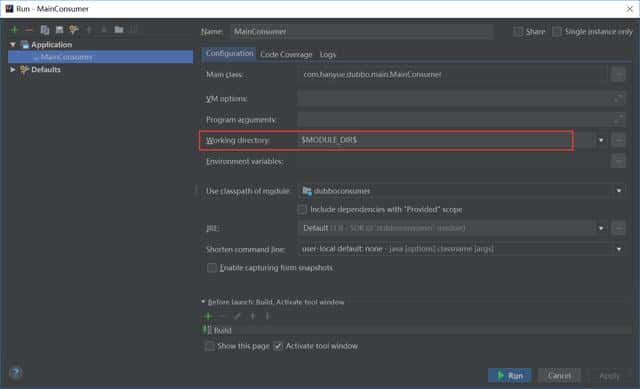
Task: Switch to the Logs tab
Action: (328, 54)
